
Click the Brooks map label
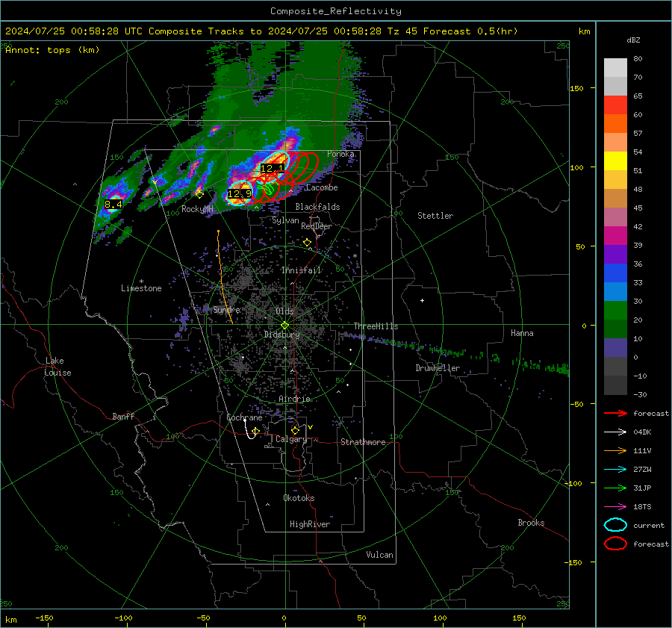(x=531, y=523)
